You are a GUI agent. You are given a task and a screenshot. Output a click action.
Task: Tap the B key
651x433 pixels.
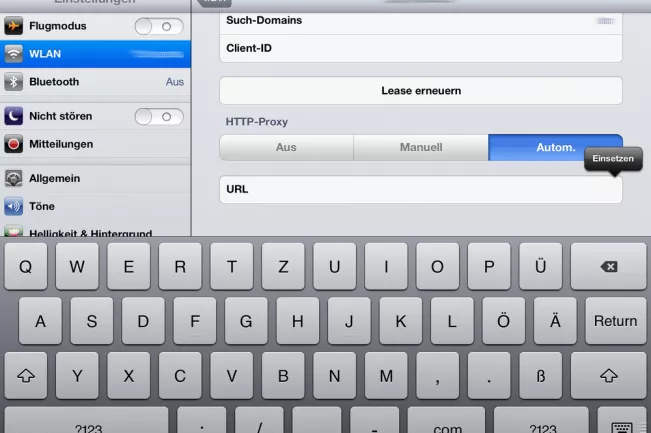(283, 376)
